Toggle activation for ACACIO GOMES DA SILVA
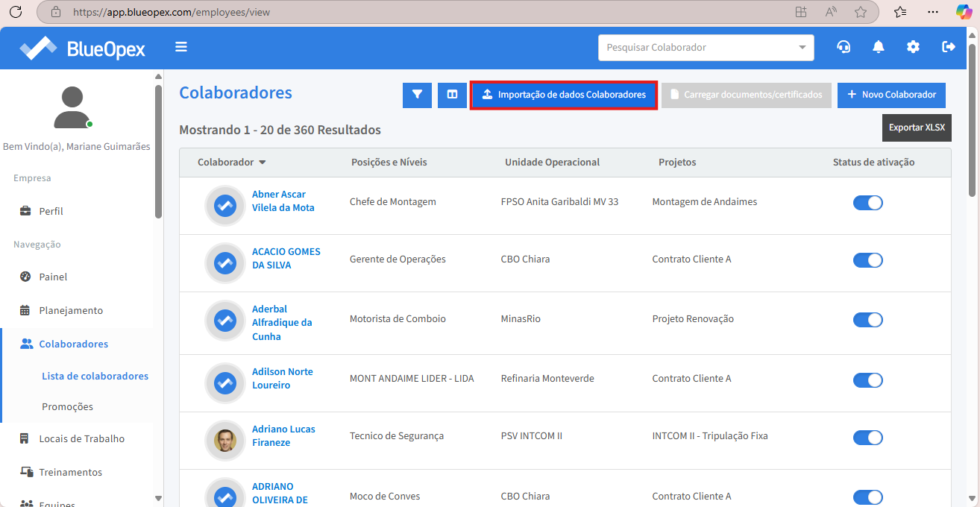Screen dimensions: 980x507 (x=868, y=260)
